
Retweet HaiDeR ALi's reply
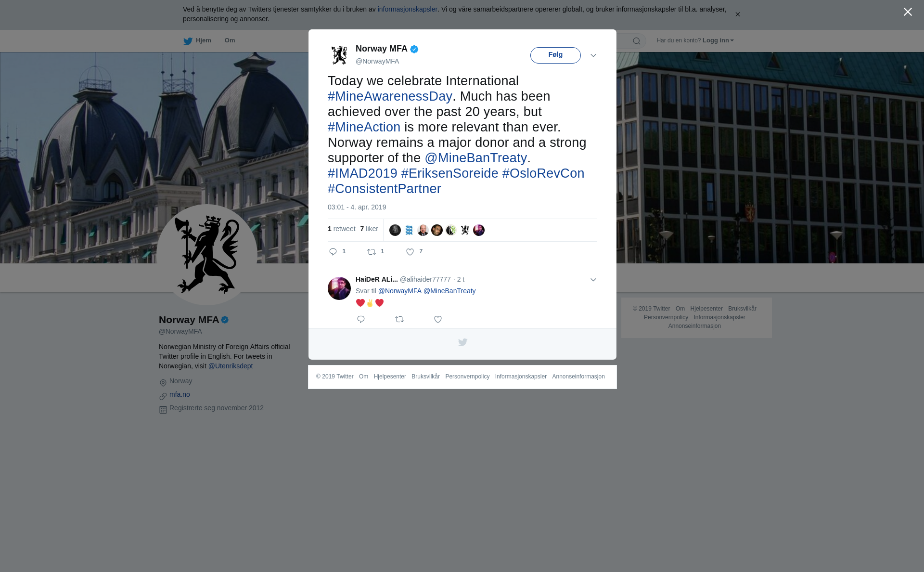pos(399,319)
